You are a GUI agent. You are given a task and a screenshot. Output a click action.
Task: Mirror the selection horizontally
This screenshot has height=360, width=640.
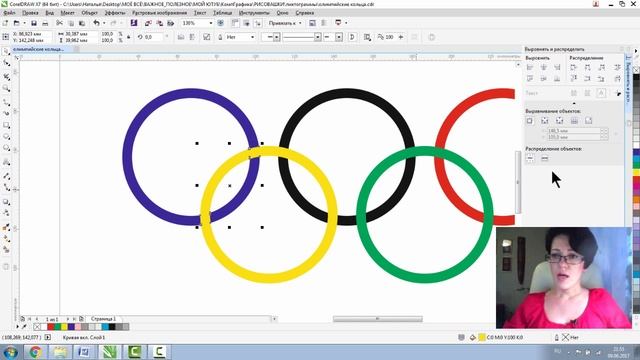point(181,37)
